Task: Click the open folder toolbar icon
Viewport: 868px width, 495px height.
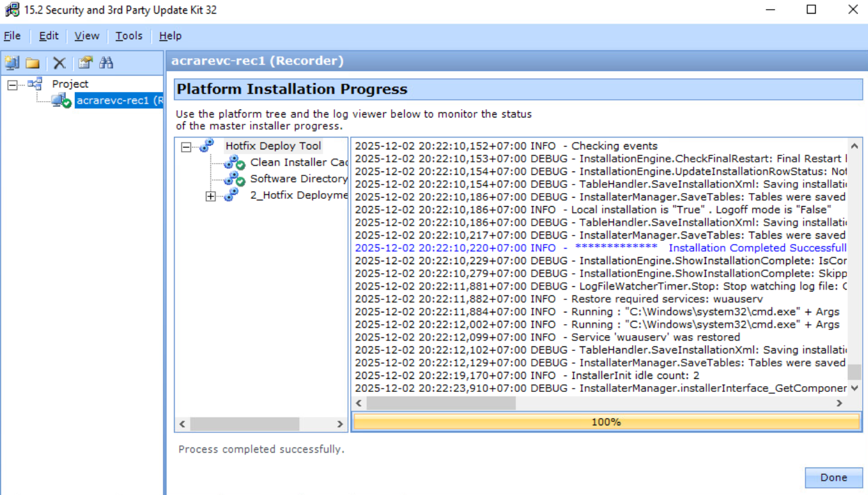Action: pyautogui.click(x=33, y=63)
